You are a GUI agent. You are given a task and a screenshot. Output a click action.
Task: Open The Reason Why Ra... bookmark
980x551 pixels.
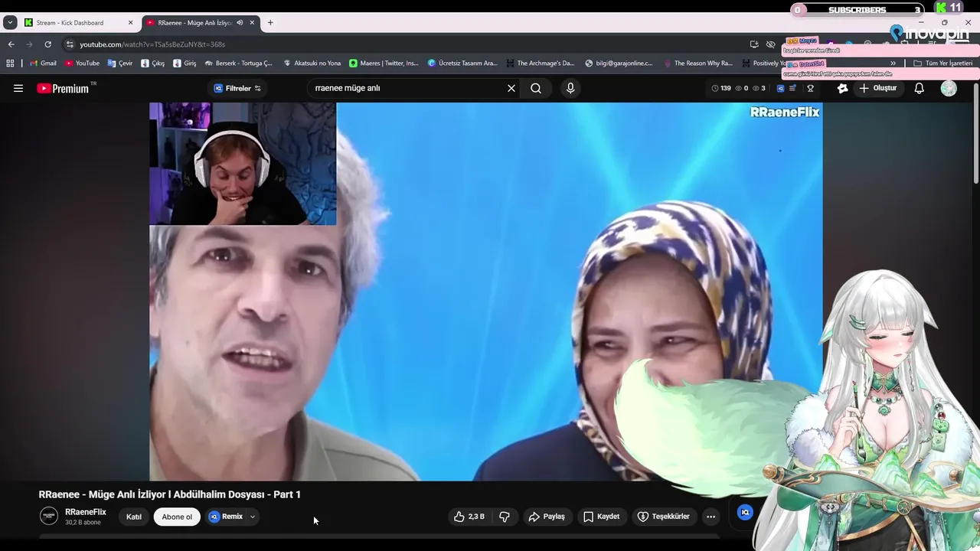click(698, 64)
